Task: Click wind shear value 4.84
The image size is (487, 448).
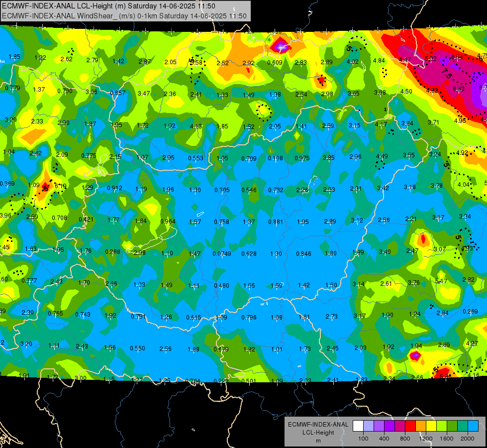Action: (379, 61)
